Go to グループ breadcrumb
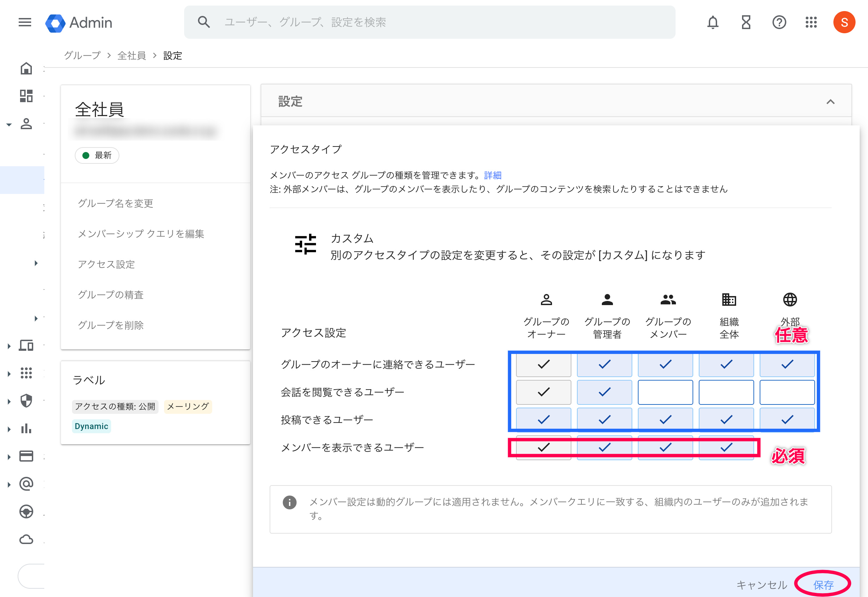 (82, 55)
